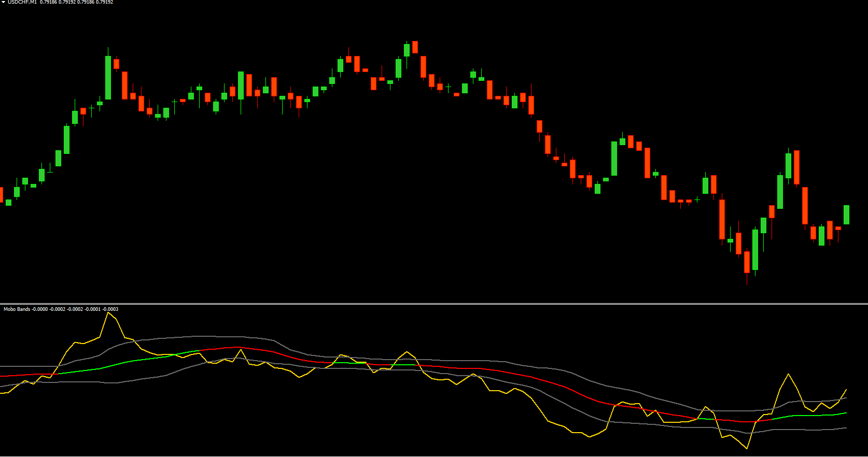This screenshot has height=457, width=868.
Task: Open the one-click trading arrow beside USDCHF
Action: coord(3,3)
